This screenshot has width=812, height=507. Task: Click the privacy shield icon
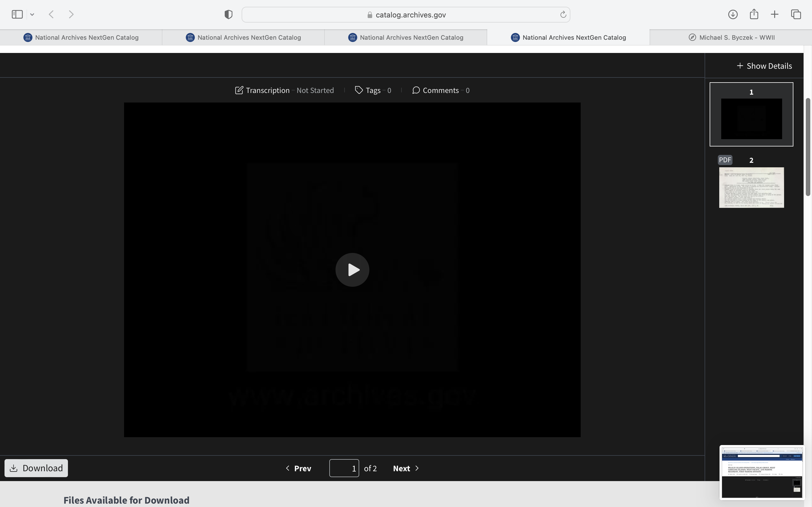(228, 14)
